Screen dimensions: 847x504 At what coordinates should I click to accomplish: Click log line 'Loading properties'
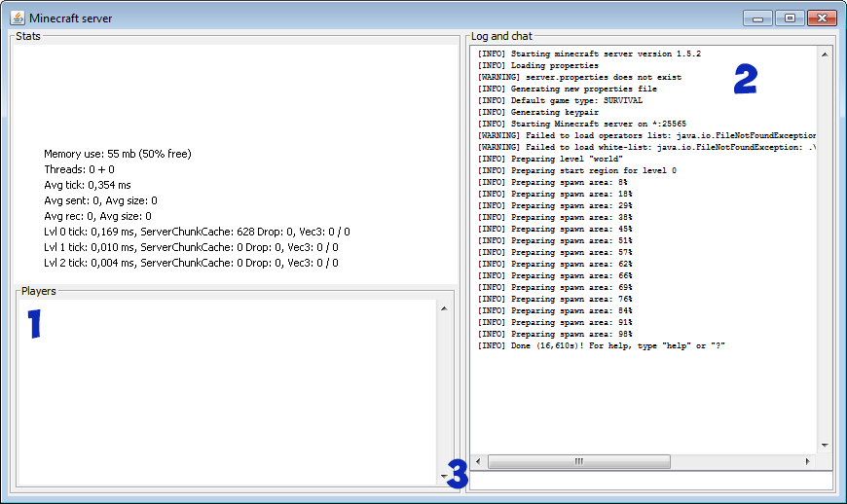pyautogui.click(x=538, y=66)
